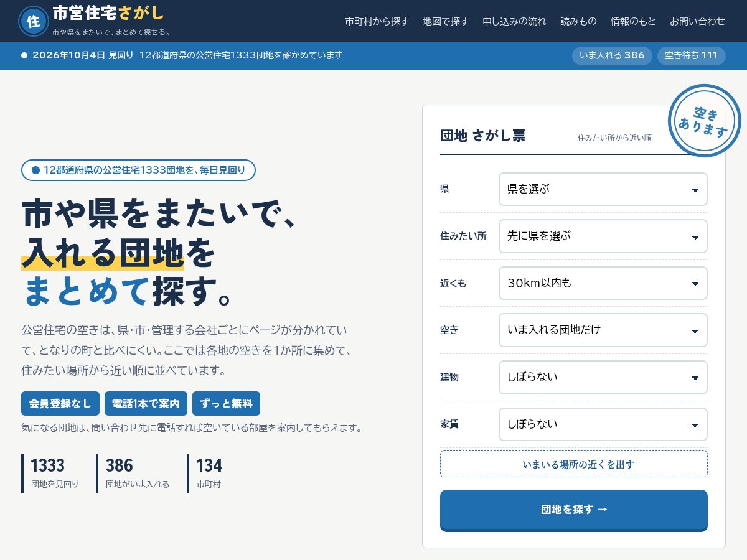The width and height of the screenshot is (747, 560).
Task: Open お問い合わせ in the top menu
Action: (697, 21)
